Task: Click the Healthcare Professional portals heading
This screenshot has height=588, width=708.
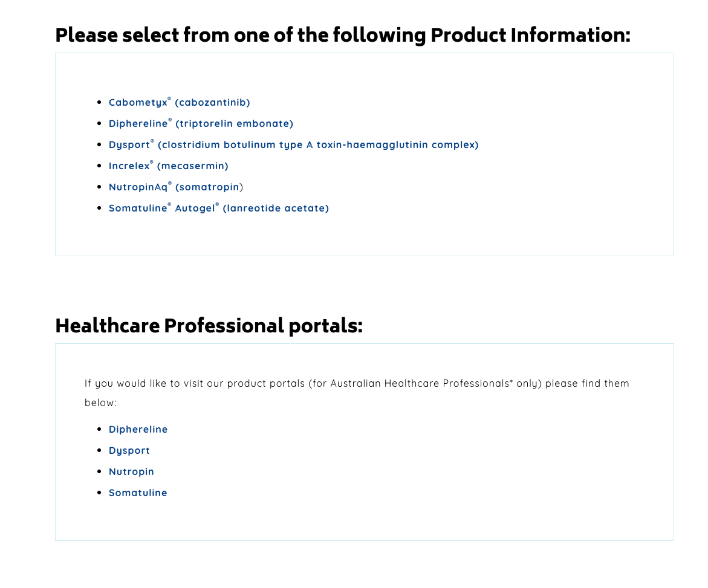Action: tap(209, 326)
